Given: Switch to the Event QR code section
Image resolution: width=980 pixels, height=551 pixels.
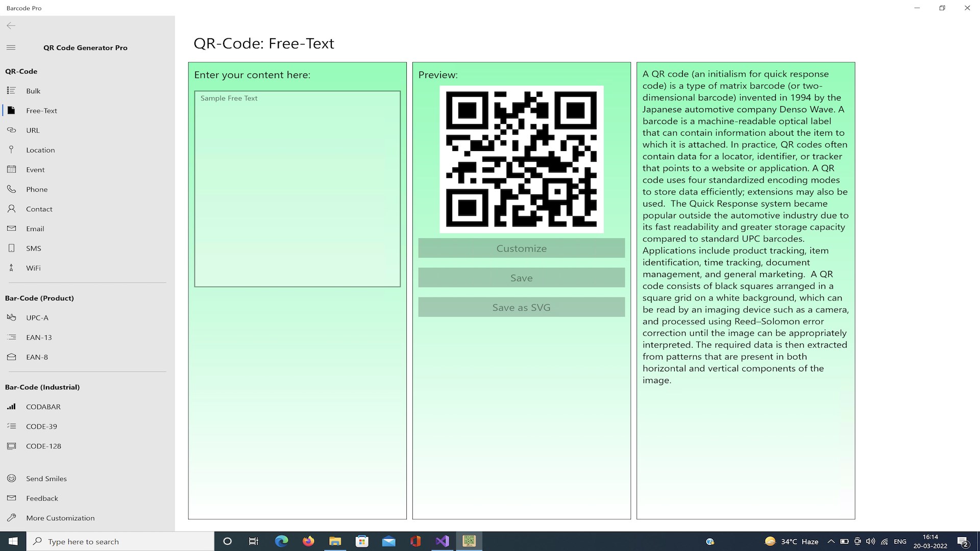Looking at the screenshot, I should click(x=34, y=169).
